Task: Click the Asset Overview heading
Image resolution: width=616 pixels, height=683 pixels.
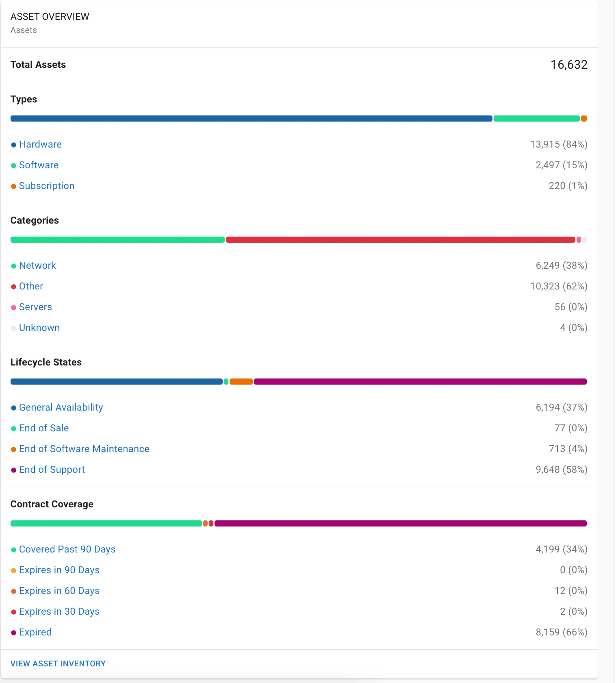Action: [50, 17]
